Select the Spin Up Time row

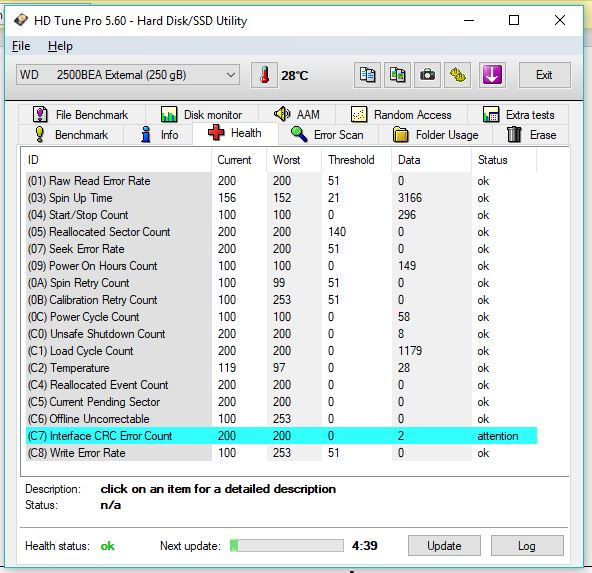(x=282, y=198)
